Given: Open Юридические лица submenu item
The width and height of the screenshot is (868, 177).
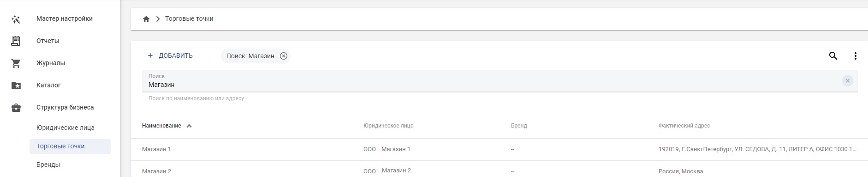Looking at the screenshot, I should 65,128.
